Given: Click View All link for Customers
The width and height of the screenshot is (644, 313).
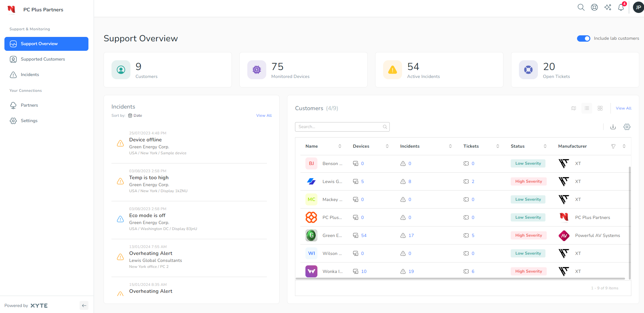Looking at the screenshot, I should (x=623, y=108).
